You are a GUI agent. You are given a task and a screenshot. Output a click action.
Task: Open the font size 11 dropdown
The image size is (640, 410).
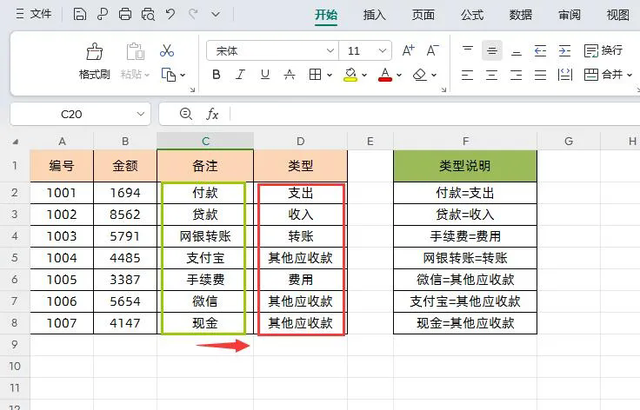[x=382, y=51]
